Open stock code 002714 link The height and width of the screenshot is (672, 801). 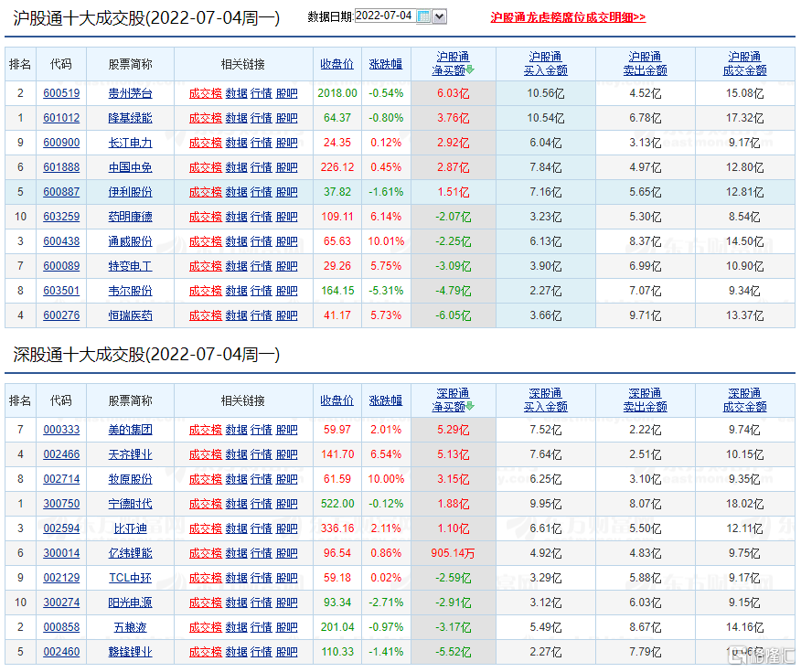tap(61, 479)
